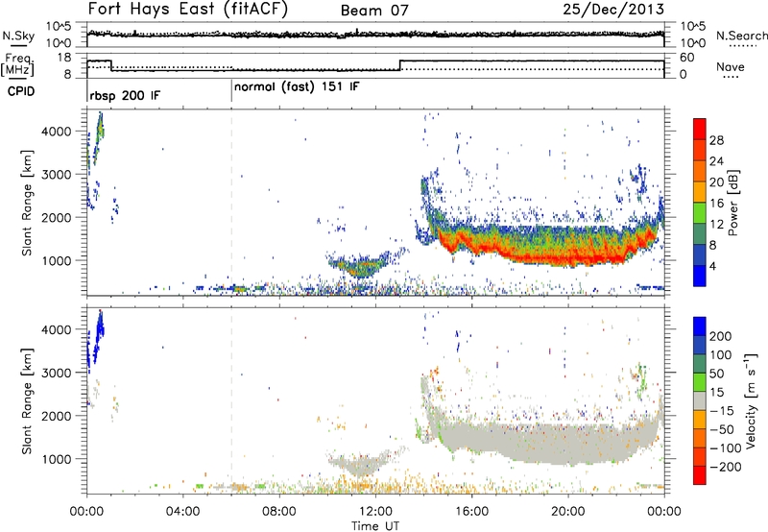Select the 'CPID' row label
The width and height of the screenshot is (768, 532).
[x=21, y=91]
